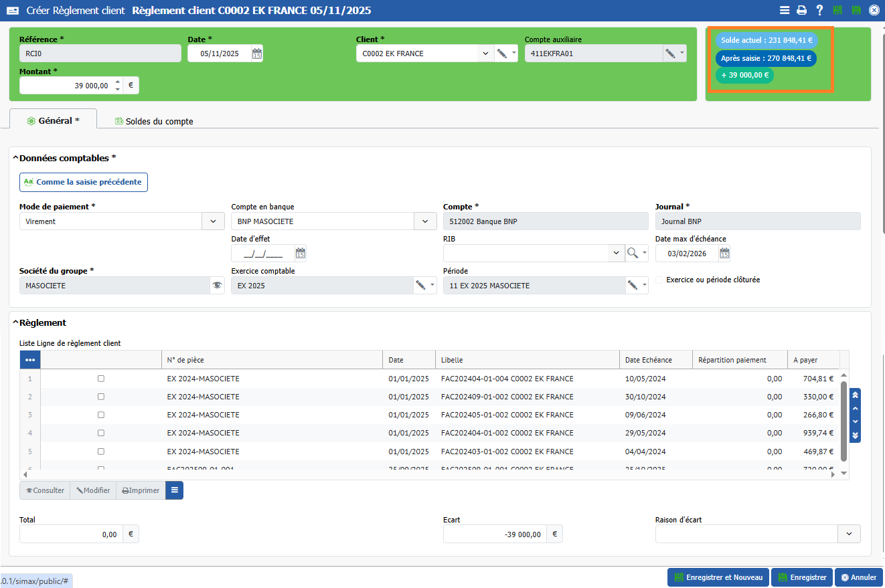Open the hamburger menu in title bar
This screenshot has width=885, height=588.
point(785,10)
